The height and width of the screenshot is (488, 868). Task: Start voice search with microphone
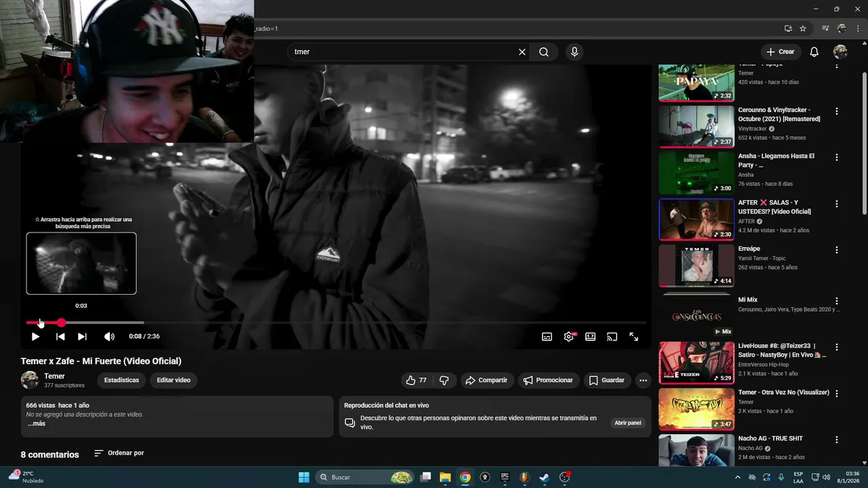574,52
